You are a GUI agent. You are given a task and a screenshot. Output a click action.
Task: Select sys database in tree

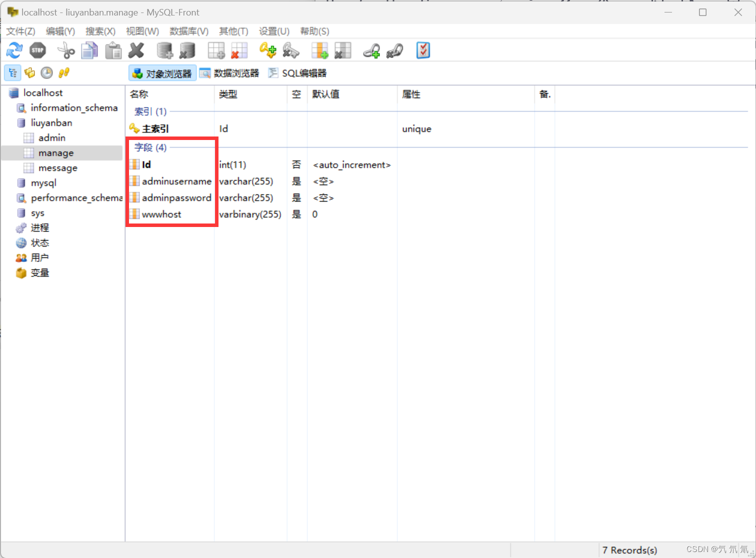tap(37, 213)
